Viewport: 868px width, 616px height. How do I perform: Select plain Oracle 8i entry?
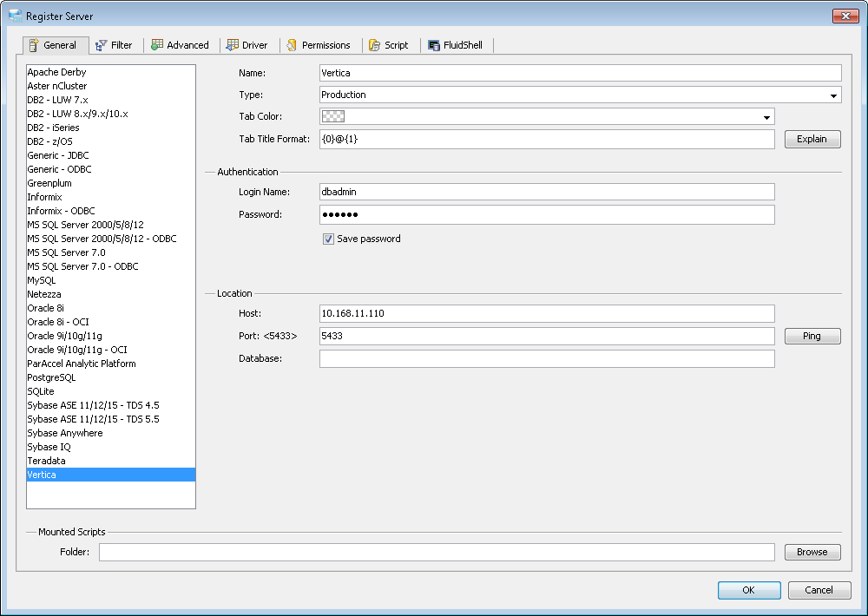(x=111, y=308)
